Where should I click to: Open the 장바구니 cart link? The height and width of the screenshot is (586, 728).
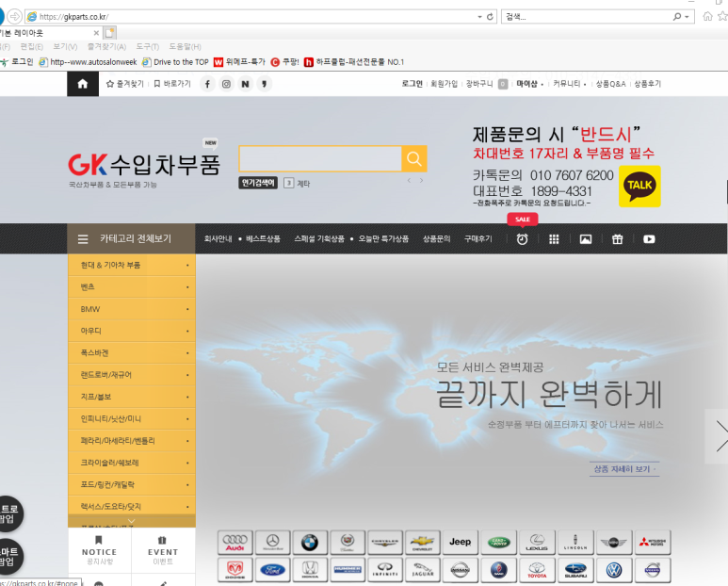[x=479, y=84]
